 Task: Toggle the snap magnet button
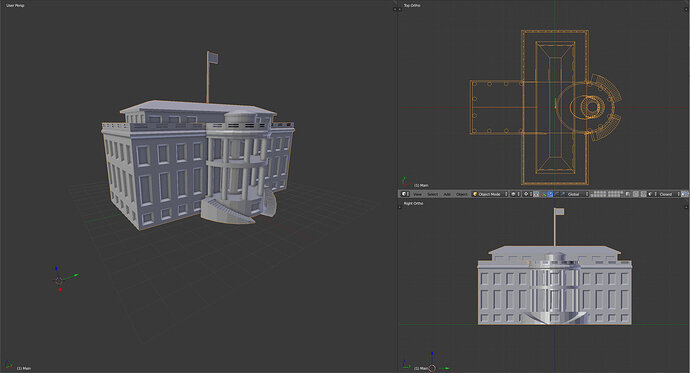(x=643, y=194)
